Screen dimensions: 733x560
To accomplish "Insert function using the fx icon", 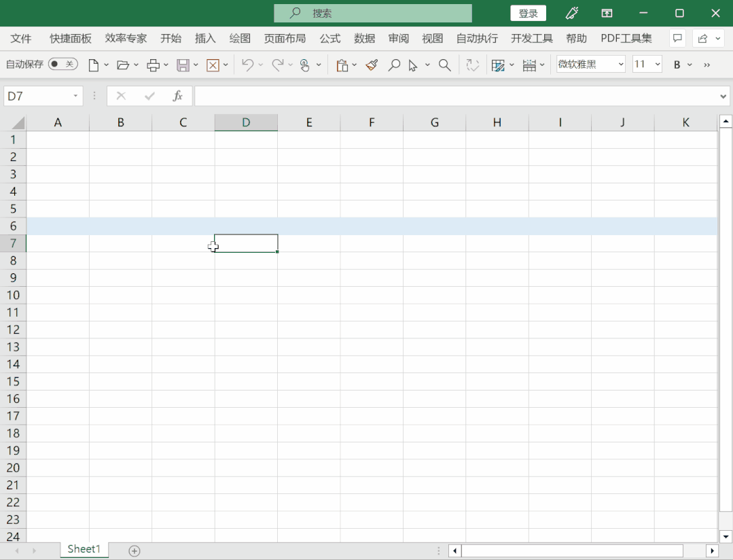I will [x=177, y=97].
